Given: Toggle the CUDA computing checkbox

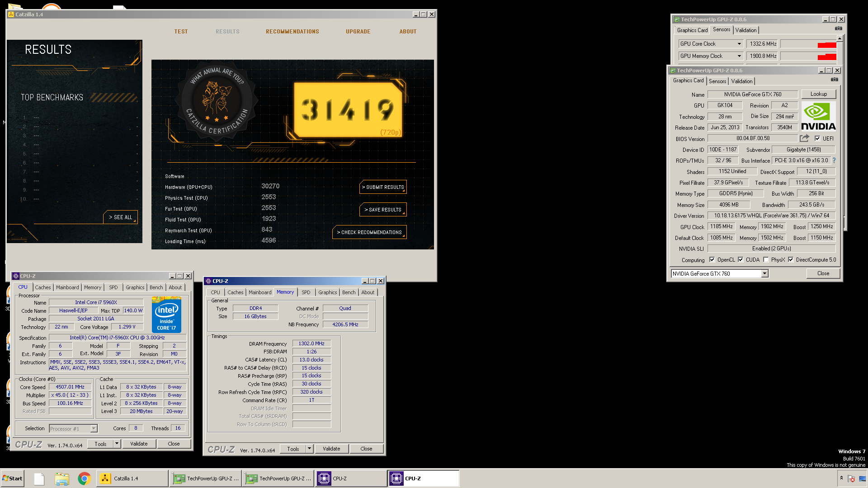Looking at the screenshot, I should coord(741,260).
